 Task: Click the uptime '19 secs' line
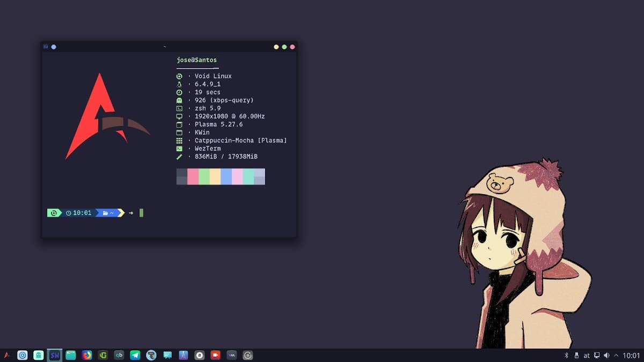[x=208, y=92]
